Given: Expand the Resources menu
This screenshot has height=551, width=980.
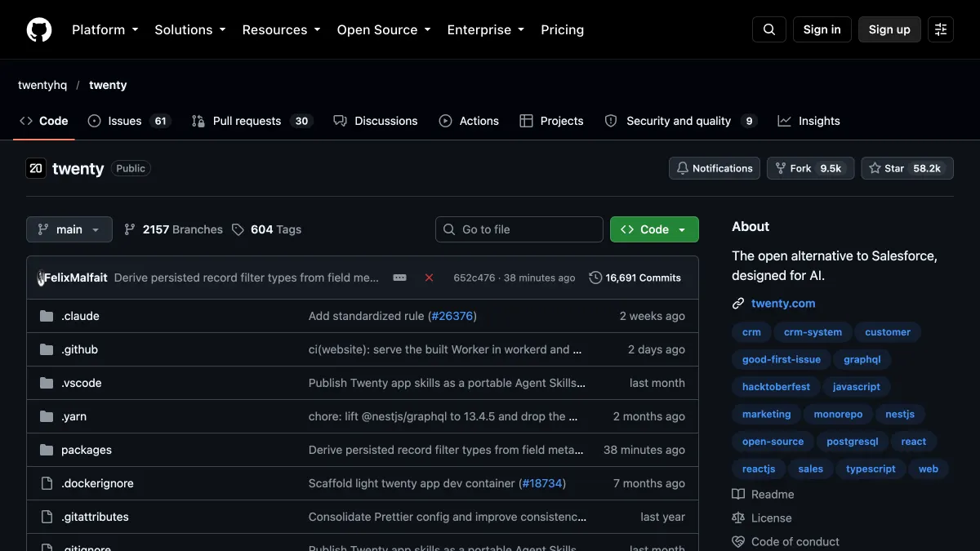Looking at the screenshot, I should pos(281,29).
